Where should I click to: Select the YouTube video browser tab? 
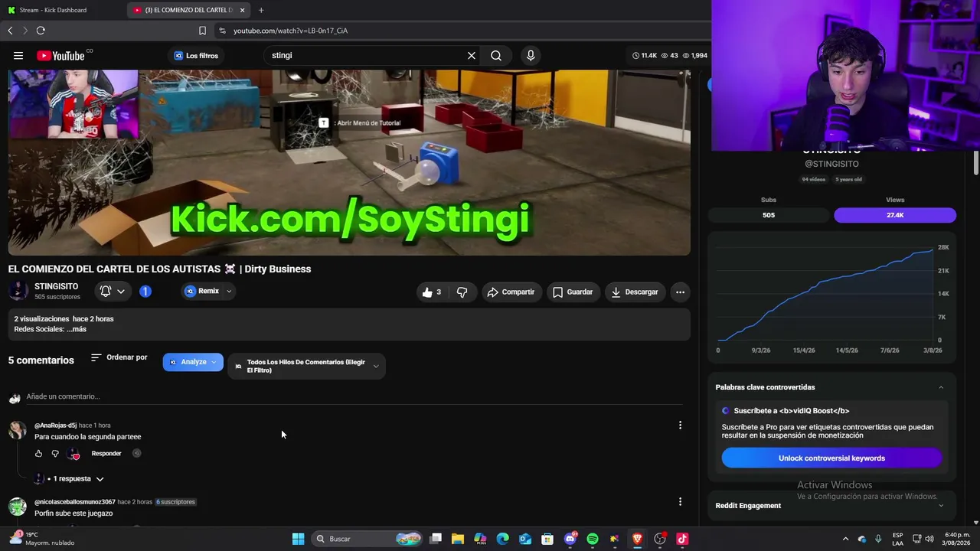[x=188, y=10]
